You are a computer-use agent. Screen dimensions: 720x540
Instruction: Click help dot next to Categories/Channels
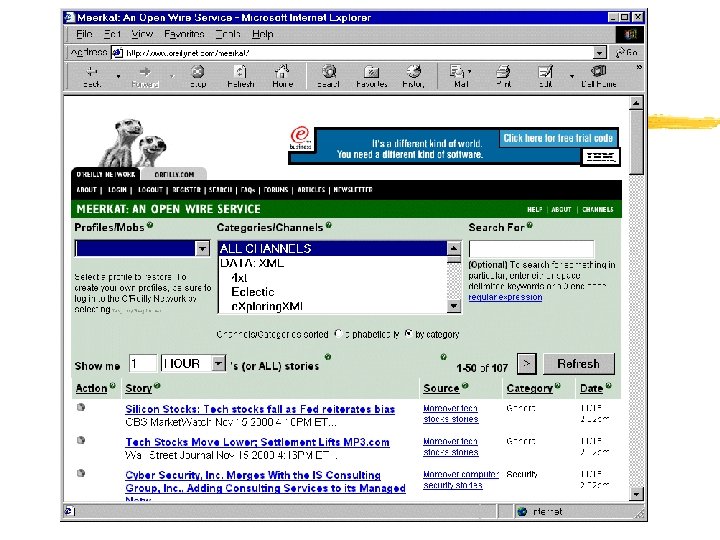tap(328, 225)
